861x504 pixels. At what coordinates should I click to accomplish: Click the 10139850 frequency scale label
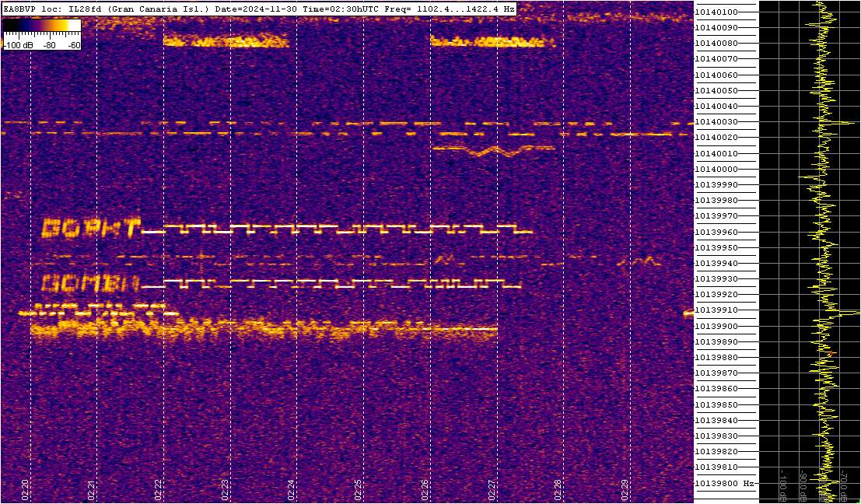coord(716,404)
